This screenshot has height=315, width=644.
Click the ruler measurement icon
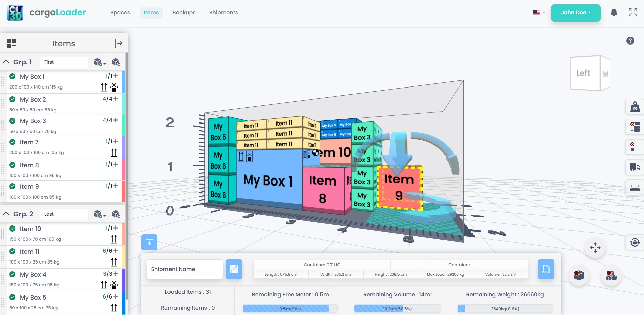(634, 187)
